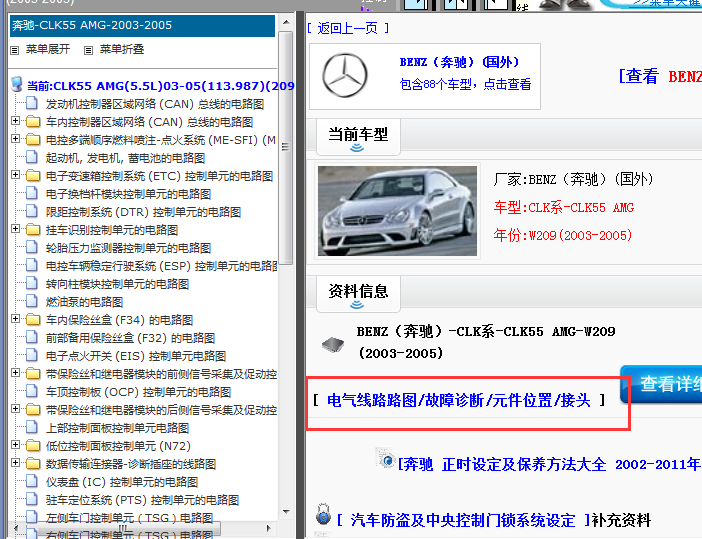Expand the 低位控制面板控制单元 (N72) node

(x=16, y=445)
